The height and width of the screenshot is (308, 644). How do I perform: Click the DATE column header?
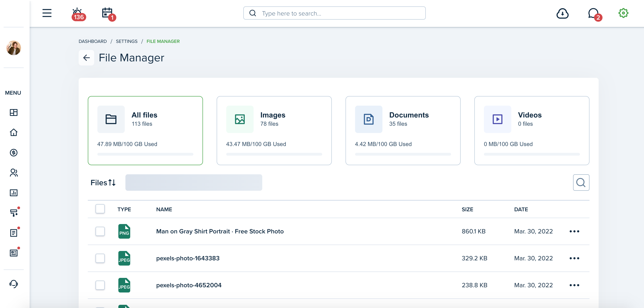(x=521, y=209)
